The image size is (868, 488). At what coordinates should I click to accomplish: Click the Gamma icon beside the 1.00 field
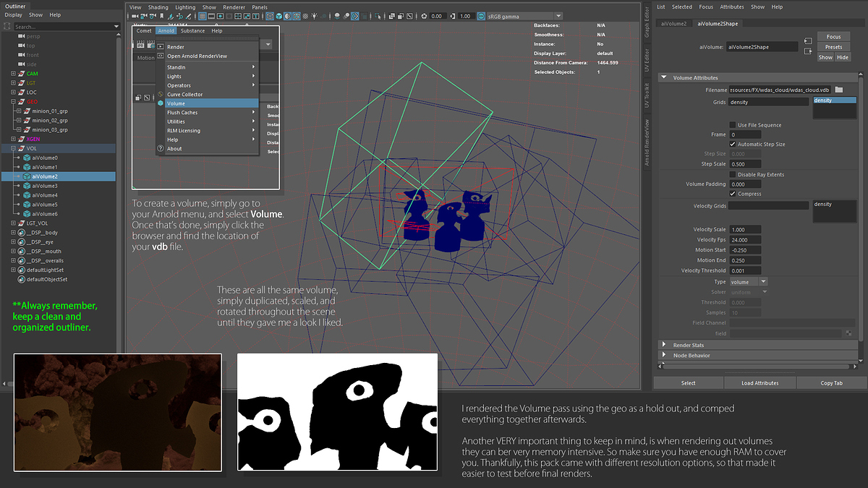[453, 16]
